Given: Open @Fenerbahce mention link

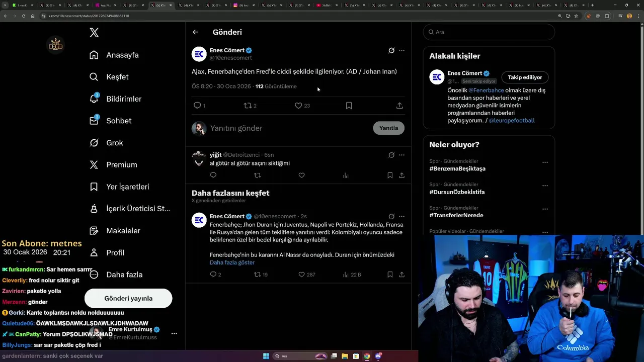Looking at the screenshot, I should coord(487,90).
